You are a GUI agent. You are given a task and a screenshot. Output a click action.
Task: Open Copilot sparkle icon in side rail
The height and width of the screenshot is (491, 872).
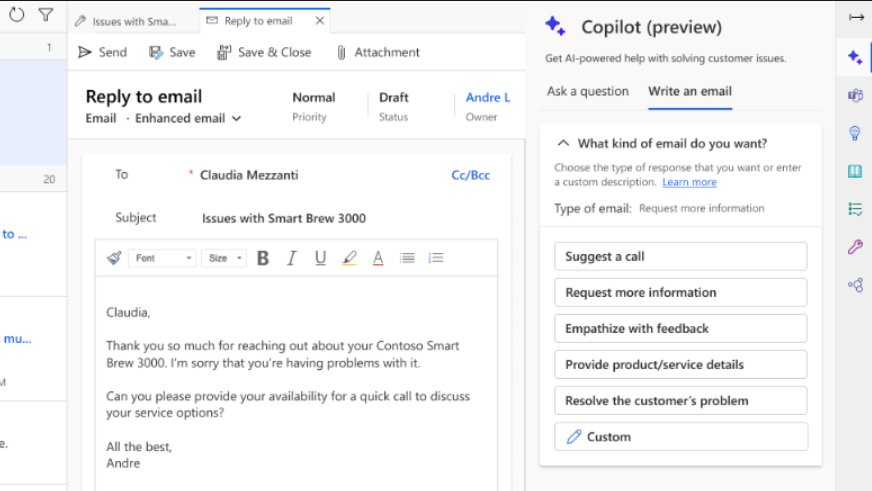[855, 57]
